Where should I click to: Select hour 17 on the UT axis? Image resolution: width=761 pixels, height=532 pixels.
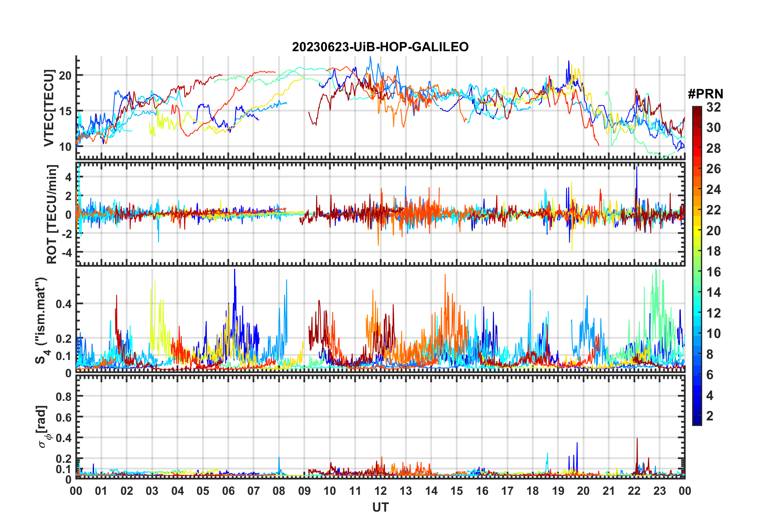(x=507, y=491)
